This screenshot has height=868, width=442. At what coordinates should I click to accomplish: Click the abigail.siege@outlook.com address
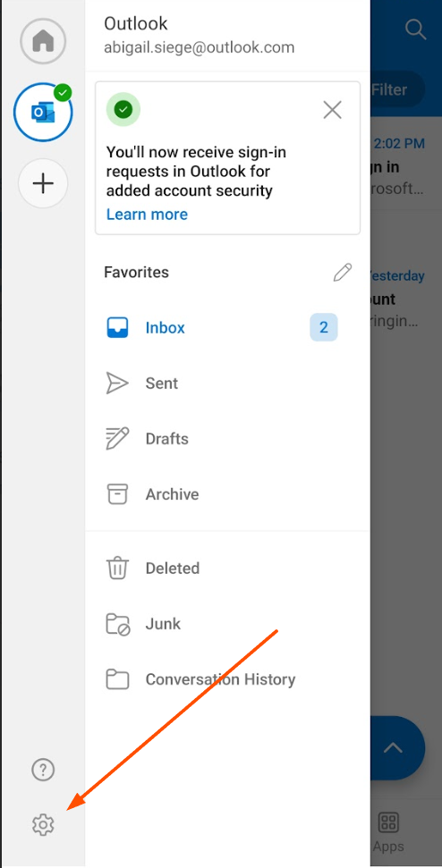tap(199, 47)
